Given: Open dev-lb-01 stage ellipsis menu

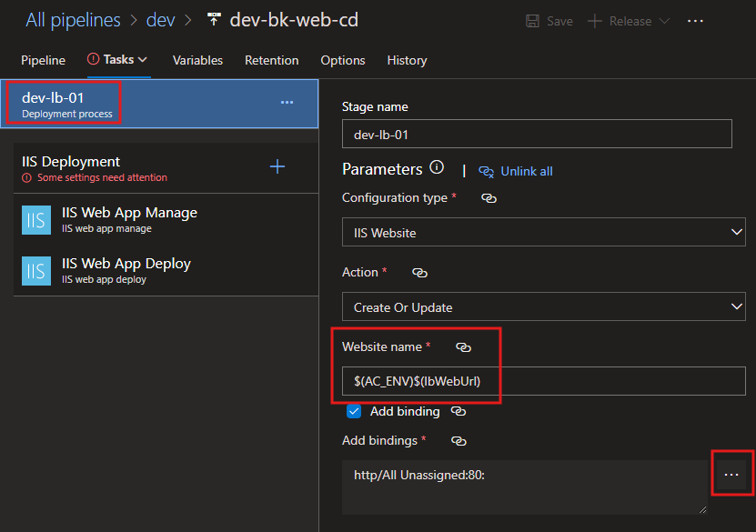Looking at the screenshot, I should [287, 102].
